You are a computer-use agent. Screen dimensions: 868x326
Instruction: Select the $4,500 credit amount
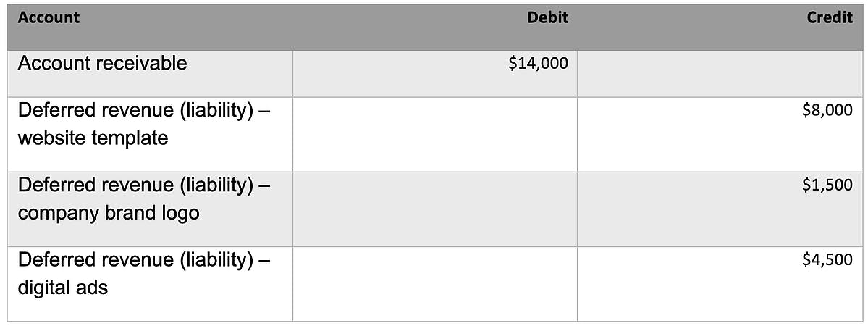coord(827,260)
